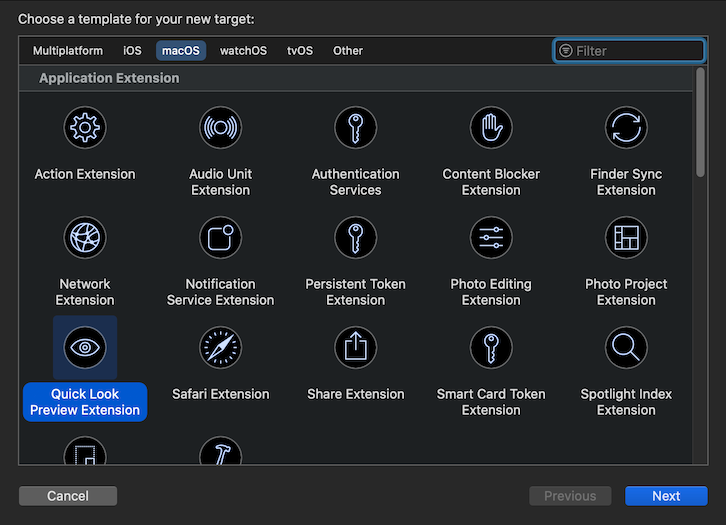
Task: Pick the Photo Project Extension icon
Action: 626,238
